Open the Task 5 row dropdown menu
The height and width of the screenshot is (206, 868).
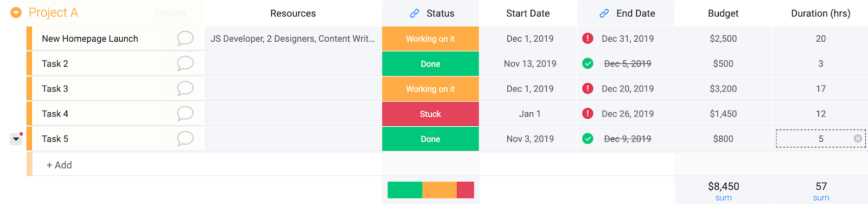16,139
